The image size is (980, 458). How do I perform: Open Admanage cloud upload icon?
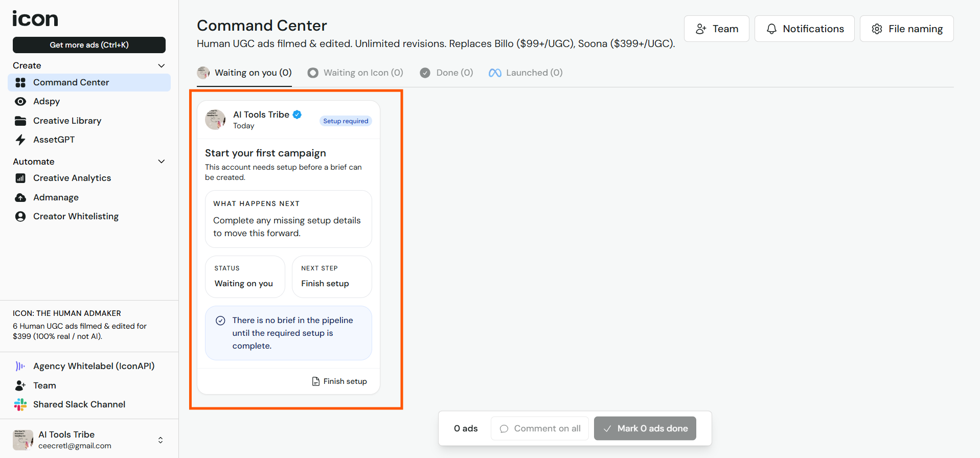(20, 197)
